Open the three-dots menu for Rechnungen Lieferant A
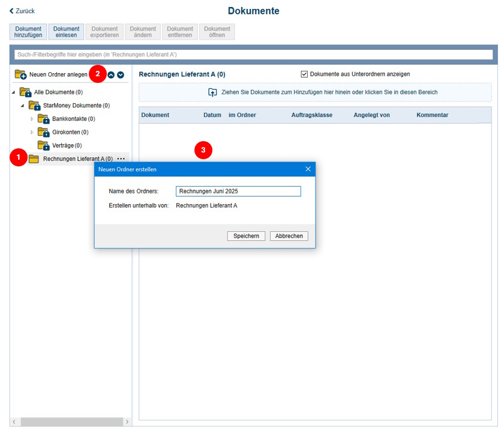Viewport: 504px width, 430px height. [x=121, y=159]
